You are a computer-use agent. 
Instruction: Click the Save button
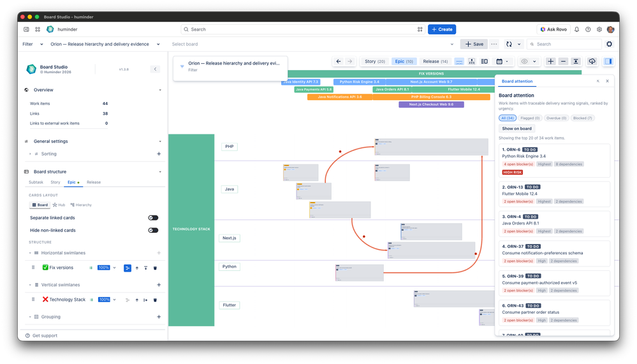474,44
